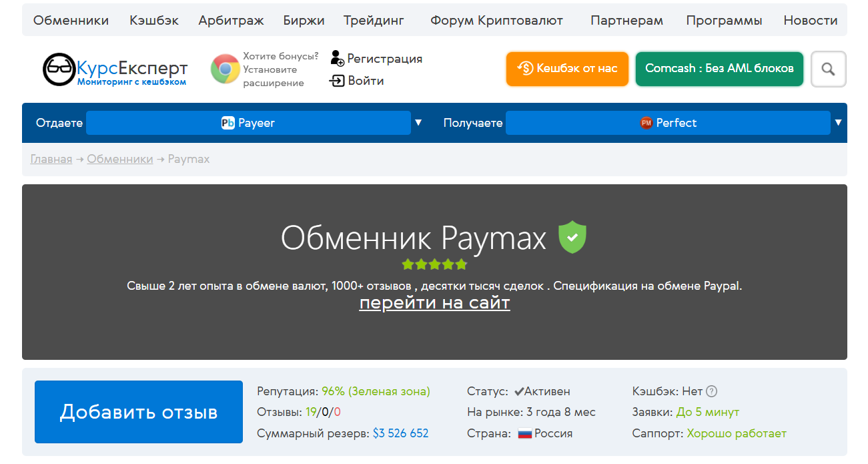Go to Главная breadcrumb link
The image size is (868, 464).
pos(51,159)
